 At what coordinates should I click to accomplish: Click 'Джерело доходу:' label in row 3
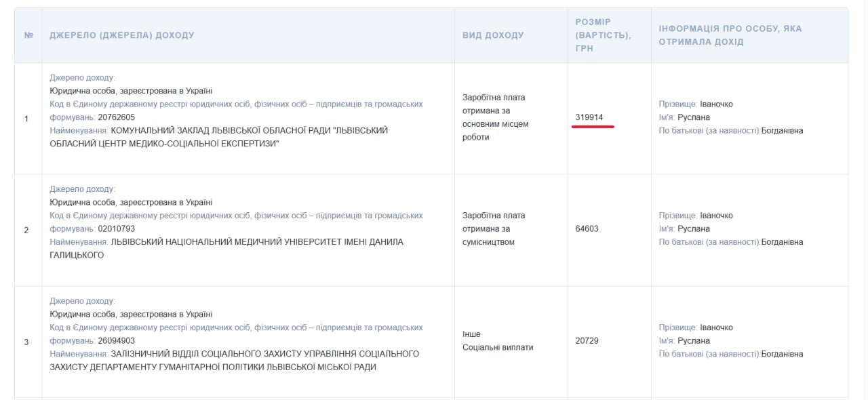pos(82,301)
